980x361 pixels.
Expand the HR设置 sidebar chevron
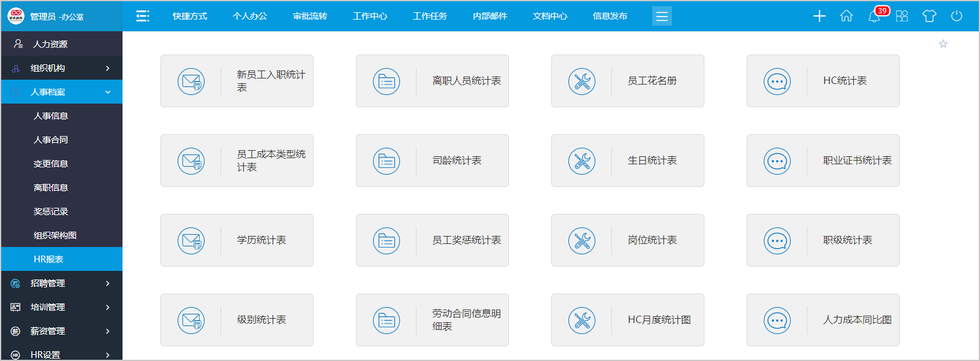click(x=108, y=355)
